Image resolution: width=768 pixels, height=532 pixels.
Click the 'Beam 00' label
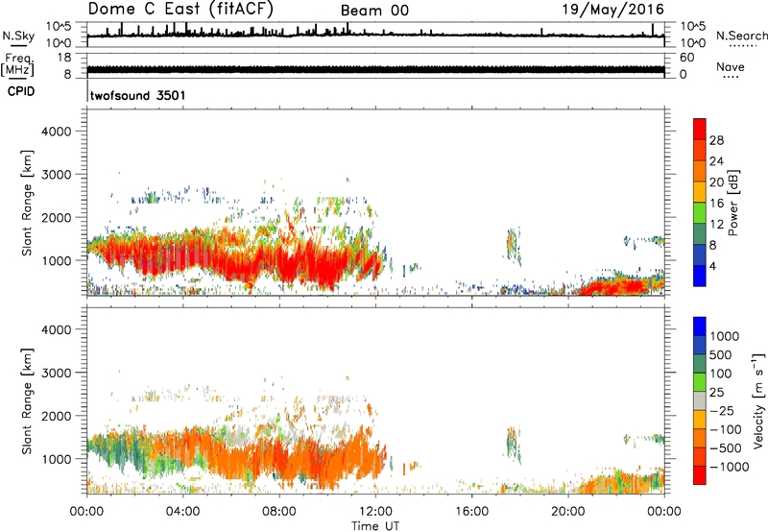pyautogui.click(x=374, y=11)
